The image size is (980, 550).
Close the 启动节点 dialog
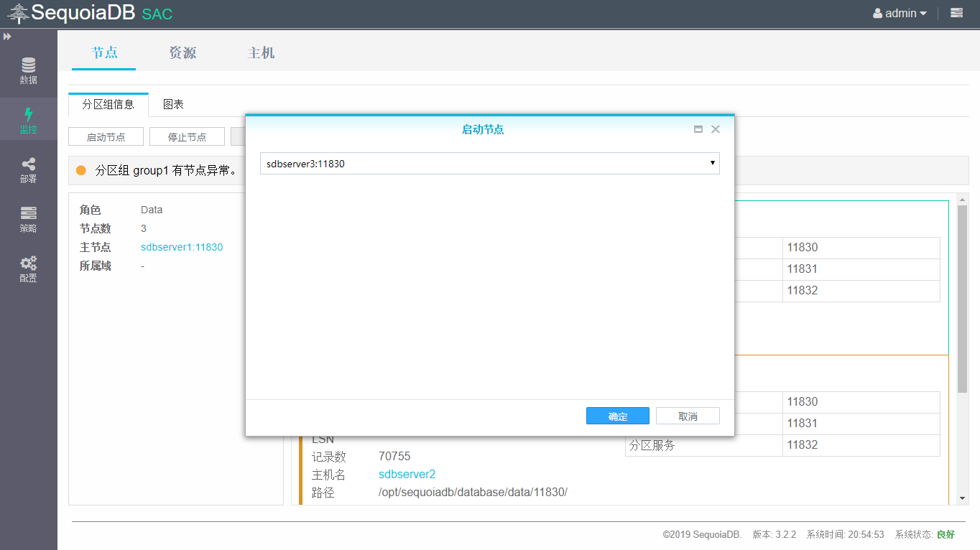pyautogui.click(x=715, y=129)
